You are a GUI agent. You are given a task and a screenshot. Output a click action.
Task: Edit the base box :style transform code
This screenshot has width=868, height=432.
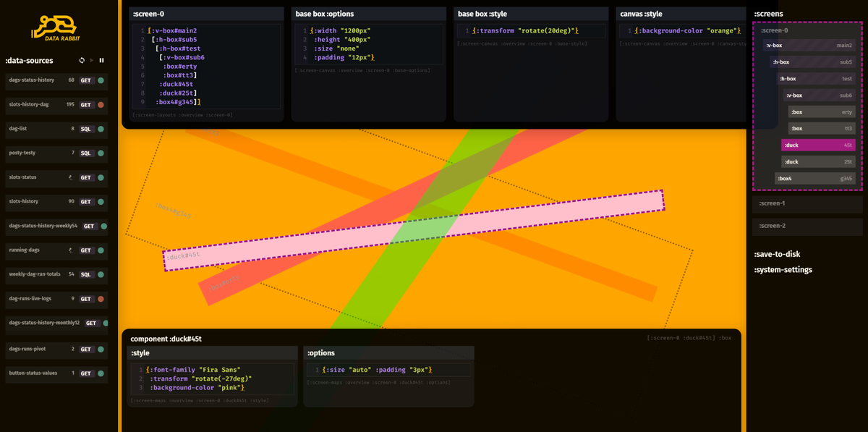pos(530,30)
